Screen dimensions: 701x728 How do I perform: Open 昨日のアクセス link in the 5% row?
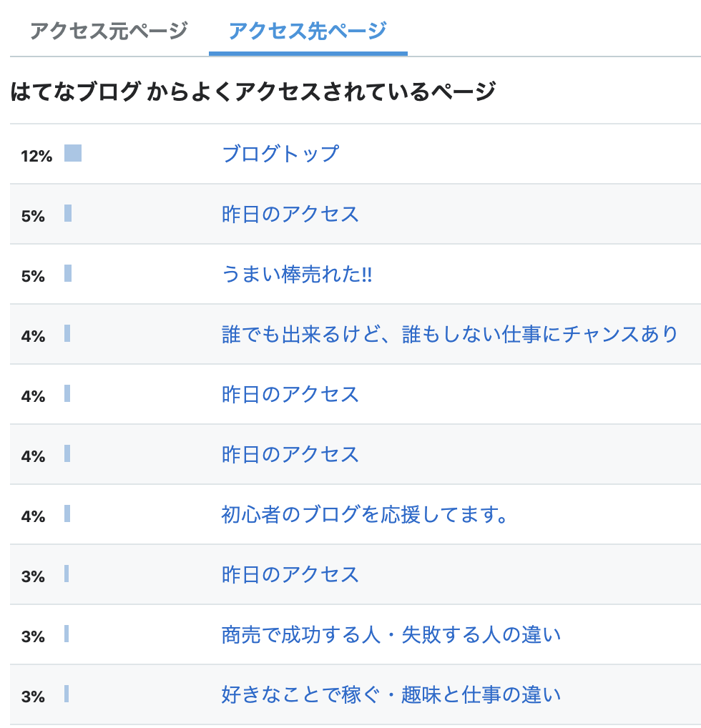coord(290,214)
